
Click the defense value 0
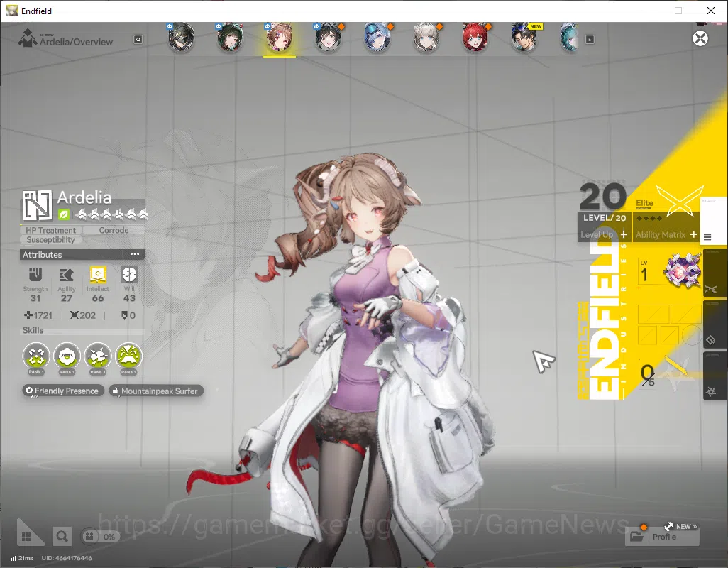tap(128, 315)
